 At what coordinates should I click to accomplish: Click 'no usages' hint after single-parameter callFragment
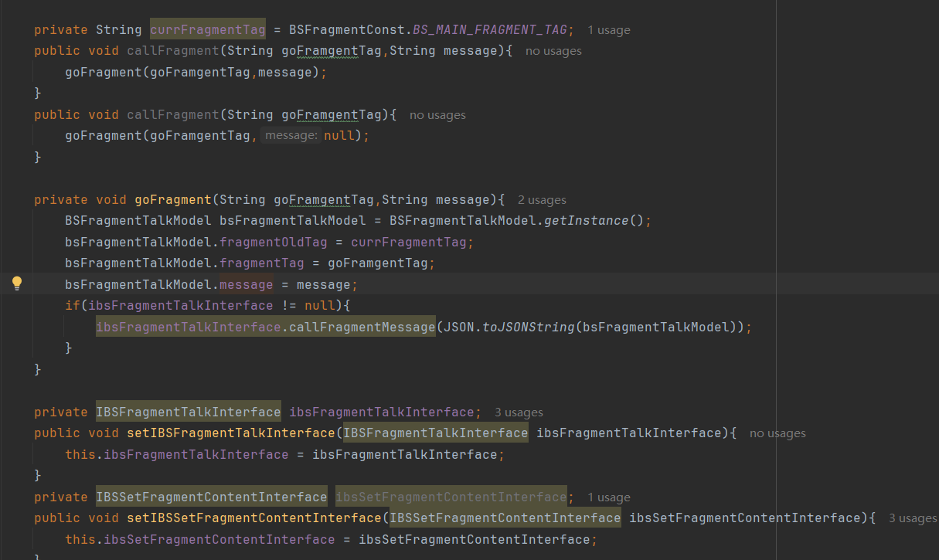tap(437, 115)
